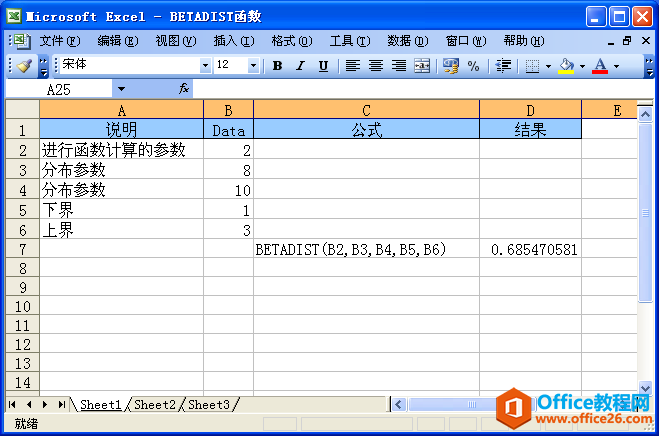Screen dimensions: 659x436
Task: Apply cell Borders button
Action: (x=532, y=66)
